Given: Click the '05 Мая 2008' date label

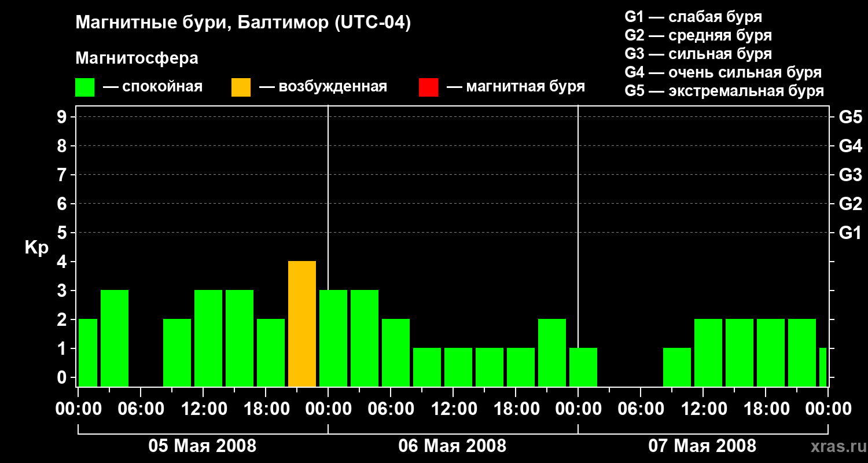Looking at the screenshot, I should pyautogui.click(x=203, y=446).
